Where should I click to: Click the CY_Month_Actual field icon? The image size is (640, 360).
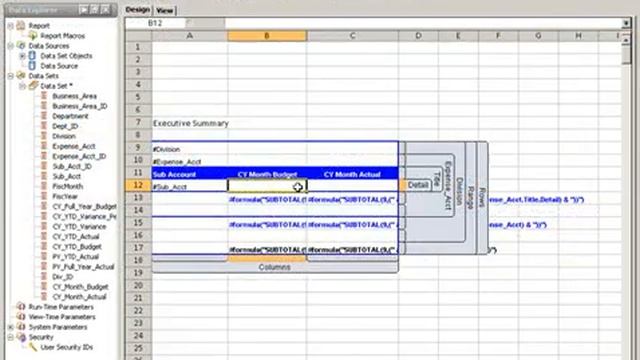[44, 297]
